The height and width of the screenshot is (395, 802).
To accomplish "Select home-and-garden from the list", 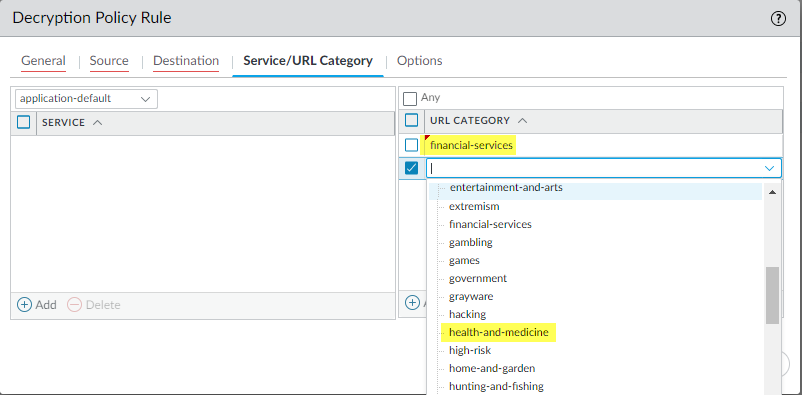I will tap(492, 368).
